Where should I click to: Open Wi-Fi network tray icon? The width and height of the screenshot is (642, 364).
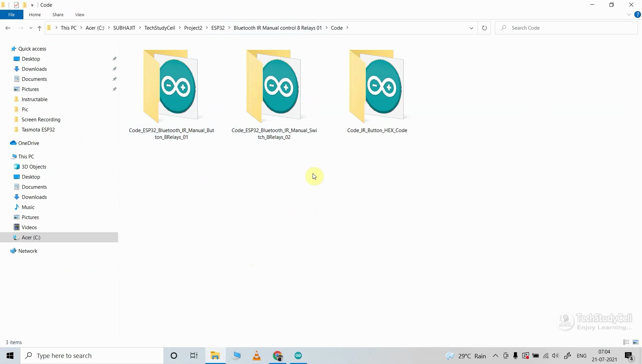pos(546,356)
